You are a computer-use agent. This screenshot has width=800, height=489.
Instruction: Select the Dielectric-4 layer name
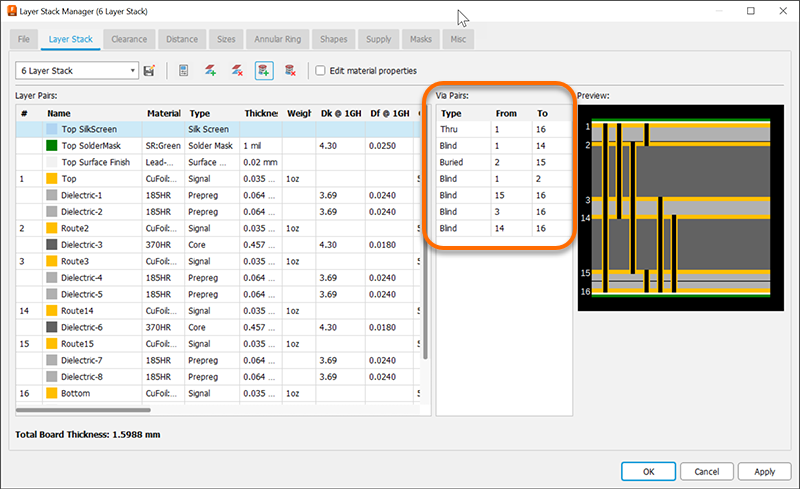[82, 278]
